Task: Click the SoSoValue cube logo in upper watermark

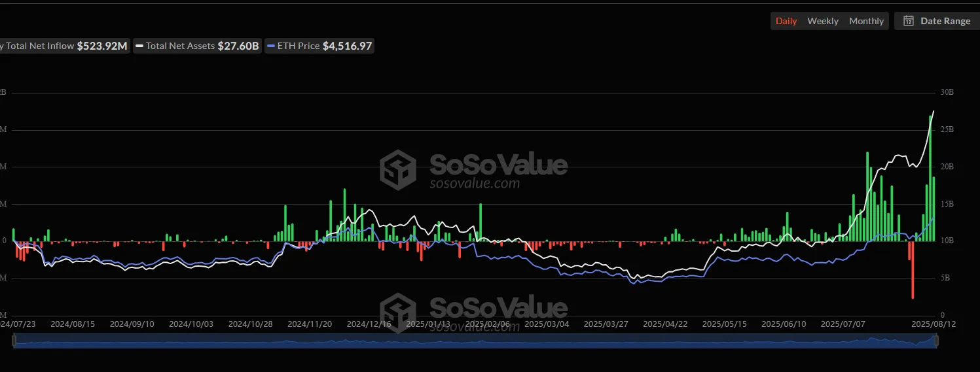Action: tap(398, 169)
